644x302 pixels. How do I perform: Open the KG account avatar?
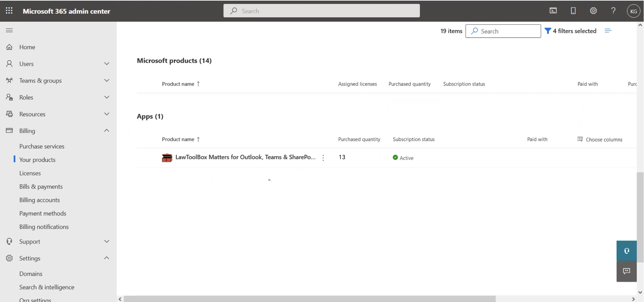[x=633, y=11]
